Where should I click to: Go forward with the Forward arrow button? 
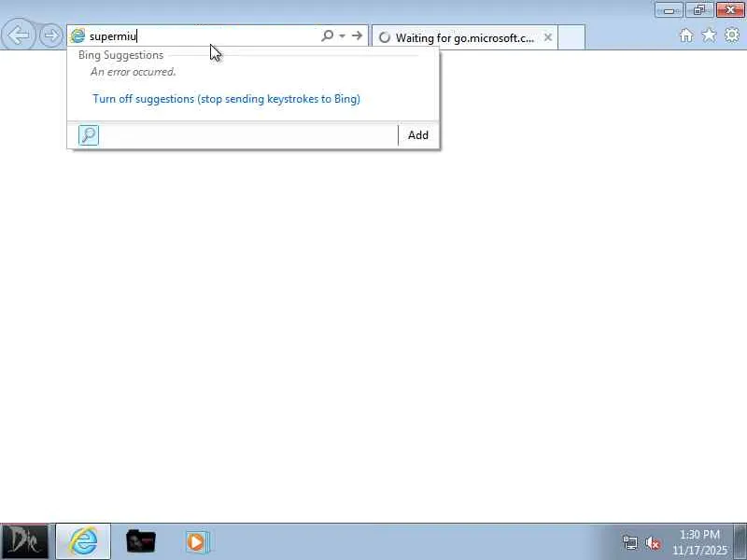pos(50,35)
